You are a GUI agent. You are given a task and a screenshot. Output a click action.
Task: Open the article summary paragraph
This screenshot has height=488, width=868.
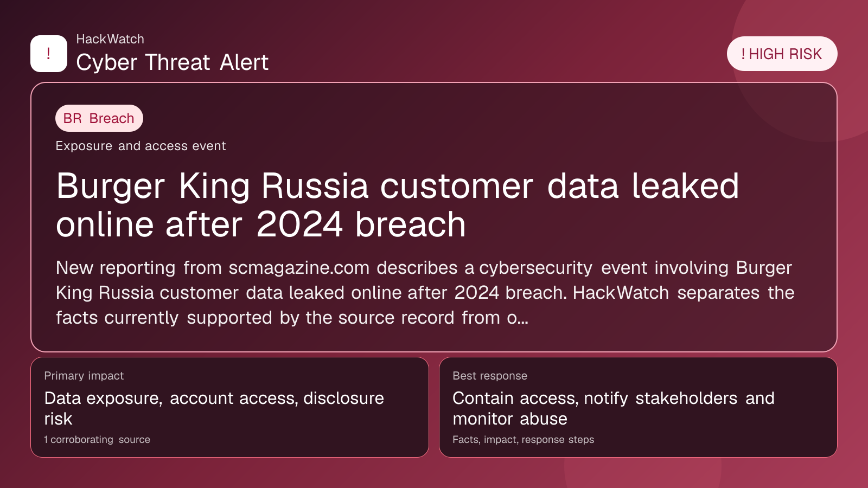(x=425, y=293)
